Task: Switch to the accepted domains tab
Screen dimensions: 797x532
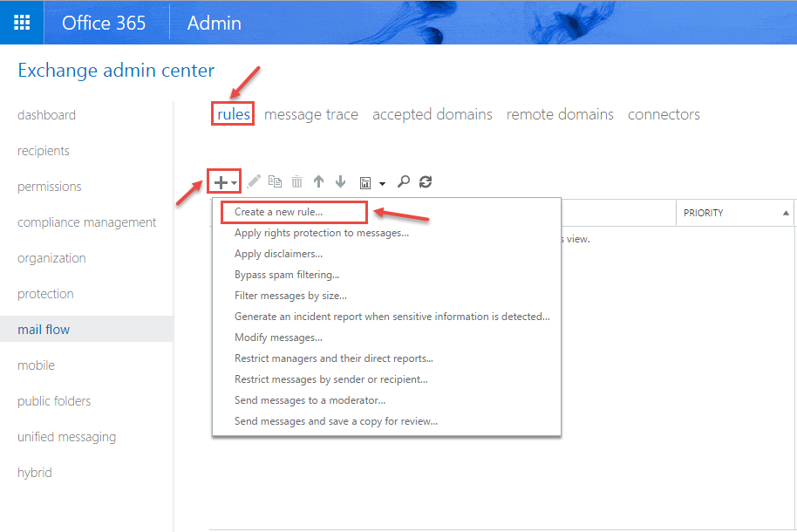Action: [432, 114]
